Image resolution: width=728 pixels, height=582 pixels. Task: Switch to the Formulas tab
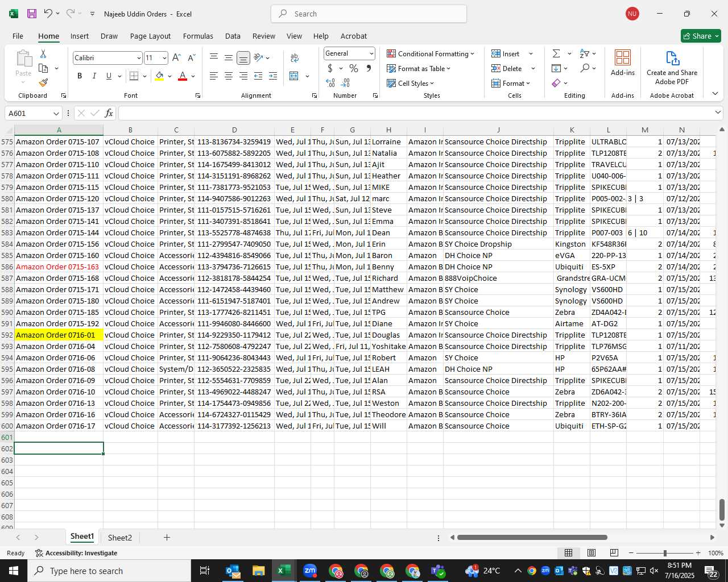(198, 36)
